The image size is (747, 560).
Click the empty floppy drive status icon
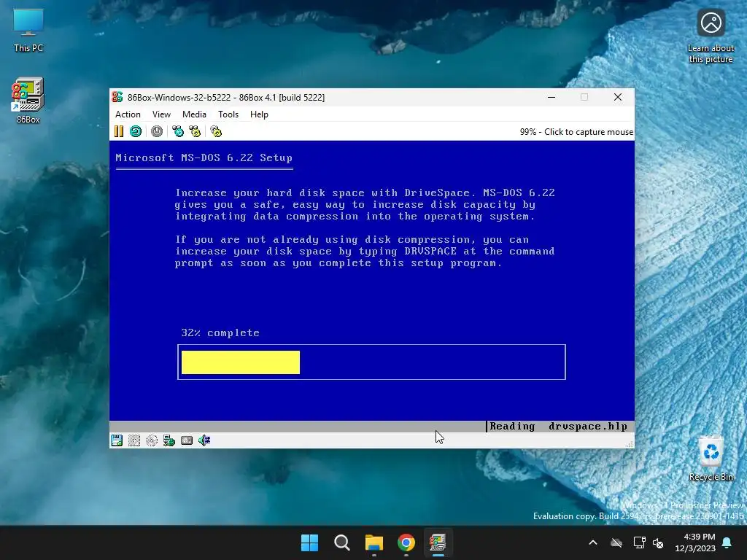[x=134, y=440]
